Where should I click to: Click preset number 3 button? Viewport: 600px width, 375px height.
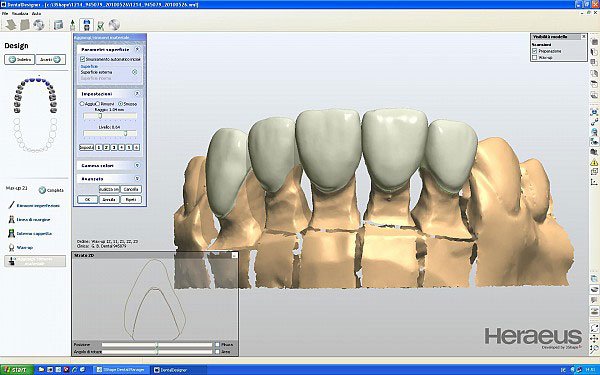114,147
